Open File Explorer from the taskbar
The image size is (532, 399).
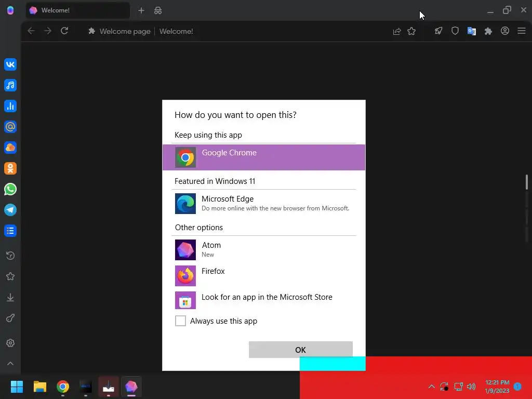coord(39,387)
